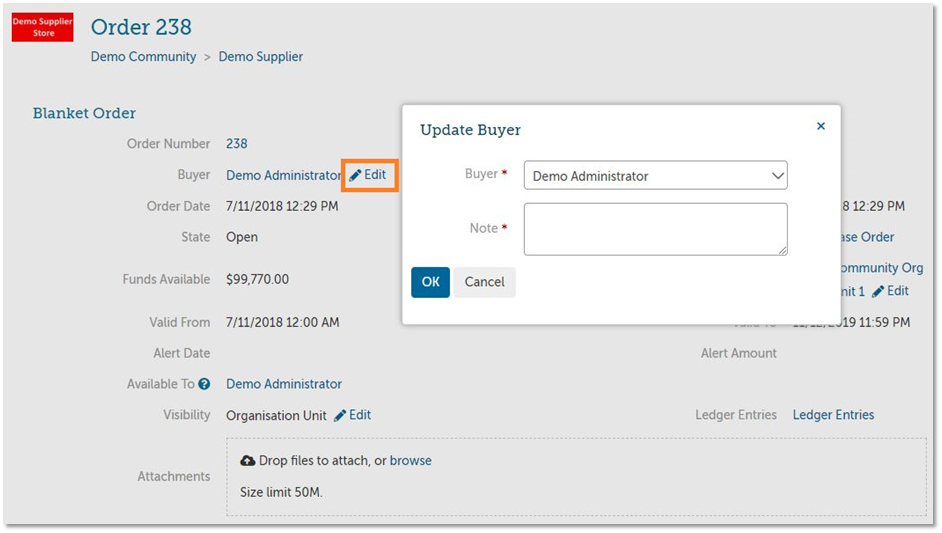Click the State value Open
The image size is (942, 533).
242,237
